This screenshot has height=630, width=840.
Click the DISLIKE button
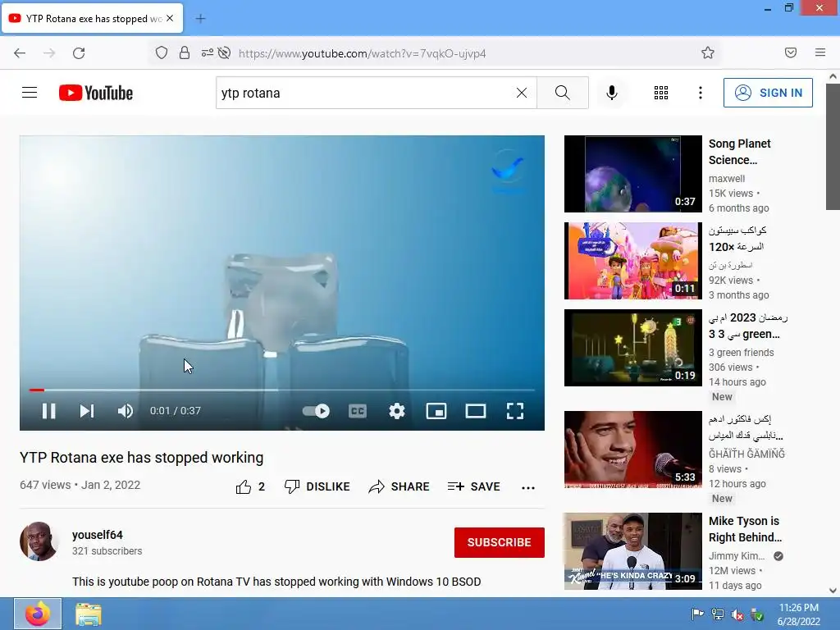tap(317, 486)
